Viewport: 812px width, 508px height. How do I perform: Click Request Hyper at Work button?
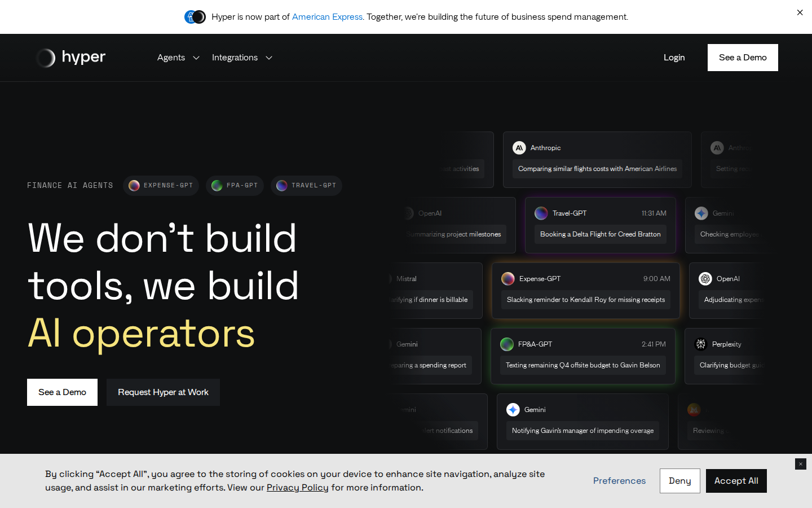pos(163,392)
